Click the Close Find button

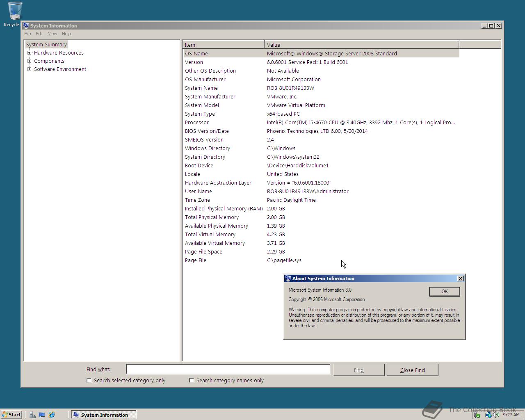coord(413,370)
